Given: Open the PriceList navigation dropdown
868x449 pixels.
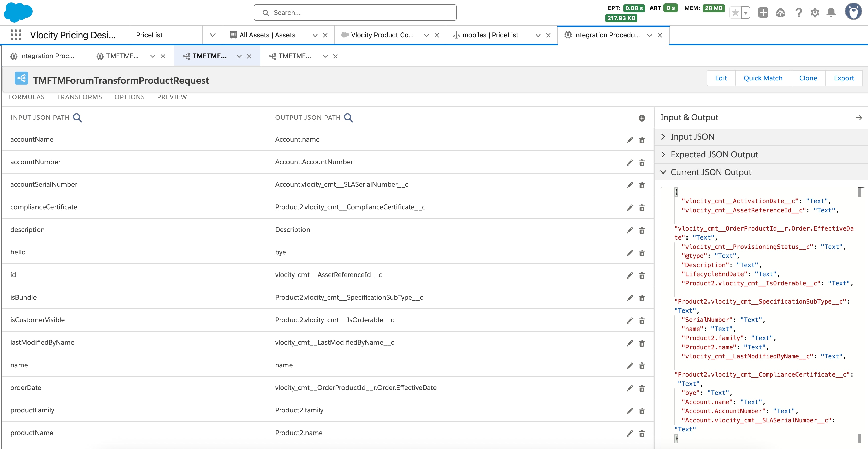Looking at the screenshot, I should [212, 35].
